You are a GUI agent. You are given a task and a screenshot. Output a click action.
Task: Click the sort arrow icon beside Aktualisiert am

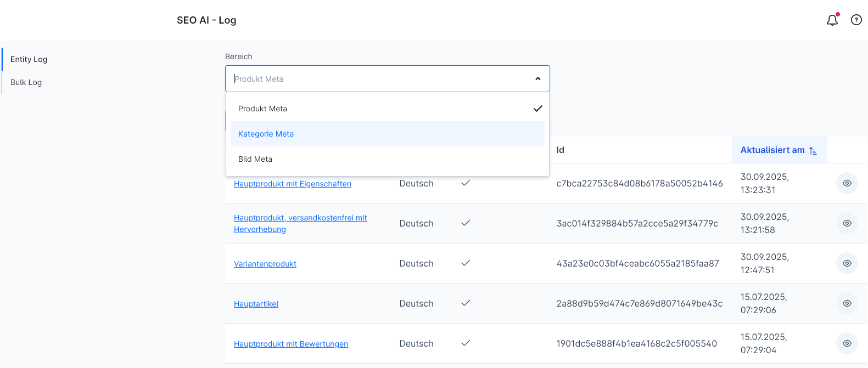(x=813, y=151)
